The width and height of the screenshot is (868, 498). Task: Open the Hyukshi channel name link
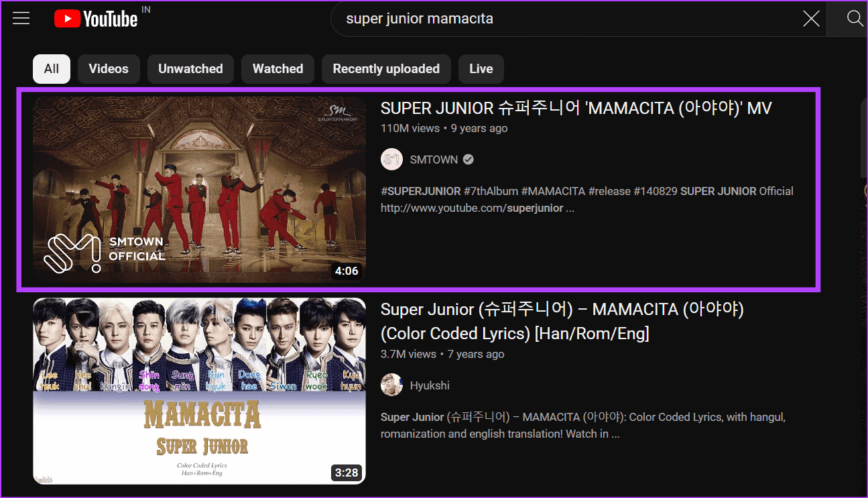point(430,385)
